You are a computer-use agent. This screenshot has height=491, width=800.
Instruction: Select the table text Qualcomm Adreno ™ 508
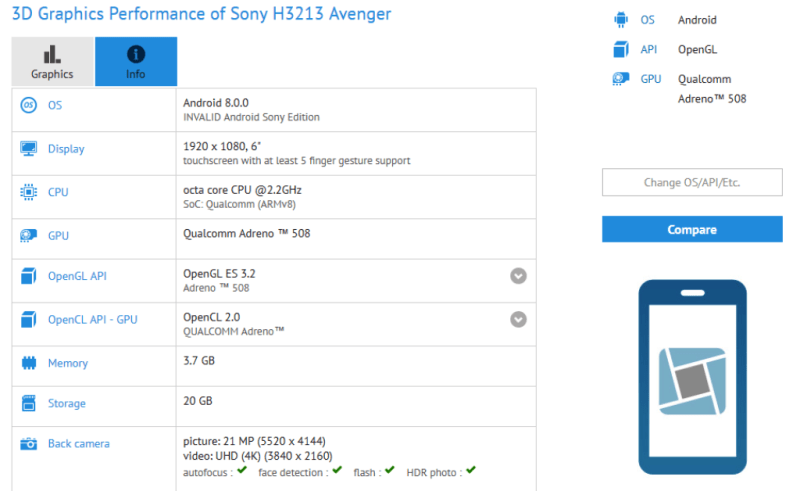246,233
